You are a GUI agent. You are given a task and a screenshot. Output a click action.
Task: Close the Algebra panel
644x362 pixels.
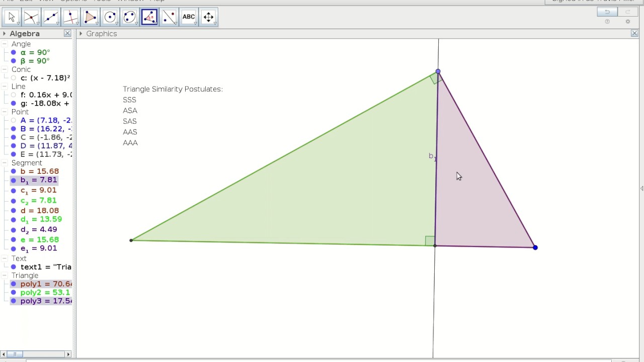coord(67,33)
